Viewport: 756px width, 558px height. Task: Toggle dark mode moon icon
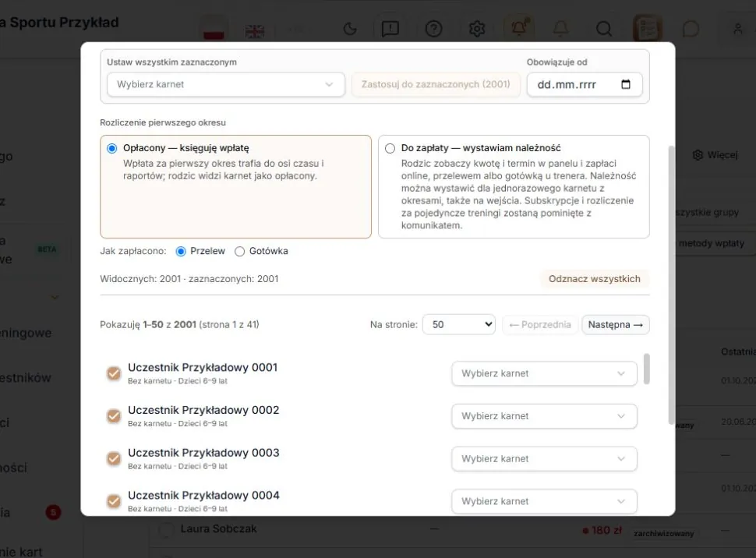(x=350, y=29)
